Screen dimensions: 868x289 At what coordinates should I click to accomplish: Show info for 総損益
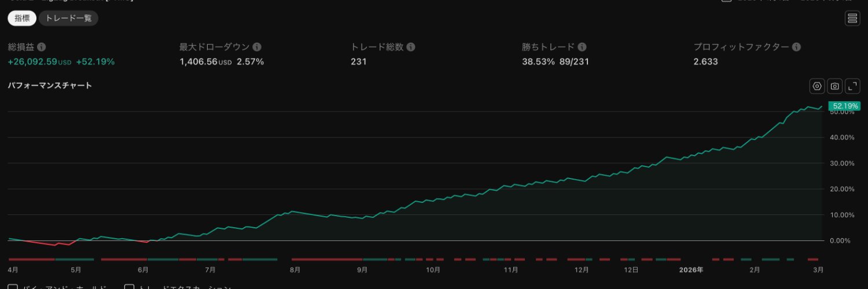point(42,47)
